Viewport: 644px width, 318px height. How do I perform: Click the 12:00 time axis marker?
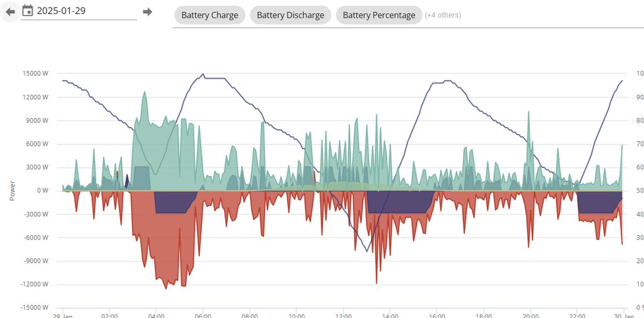coord(343,315)
